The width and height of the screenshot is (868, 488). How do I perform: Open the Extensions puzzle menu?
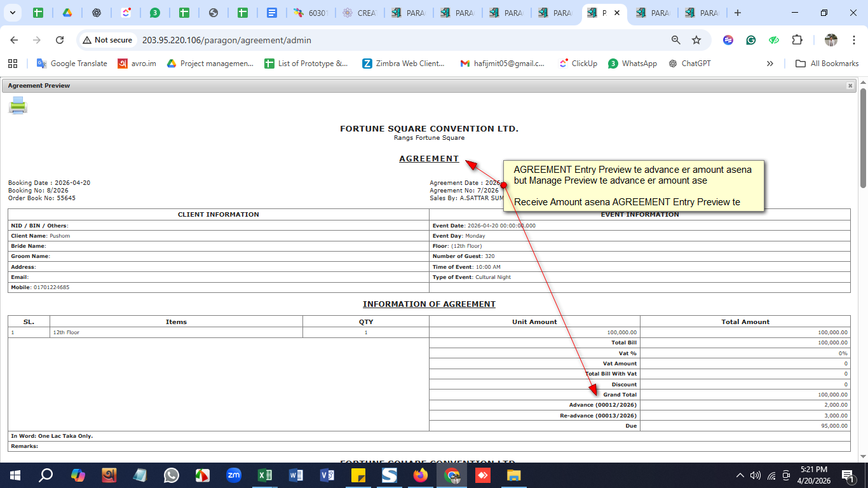point(797,40)
